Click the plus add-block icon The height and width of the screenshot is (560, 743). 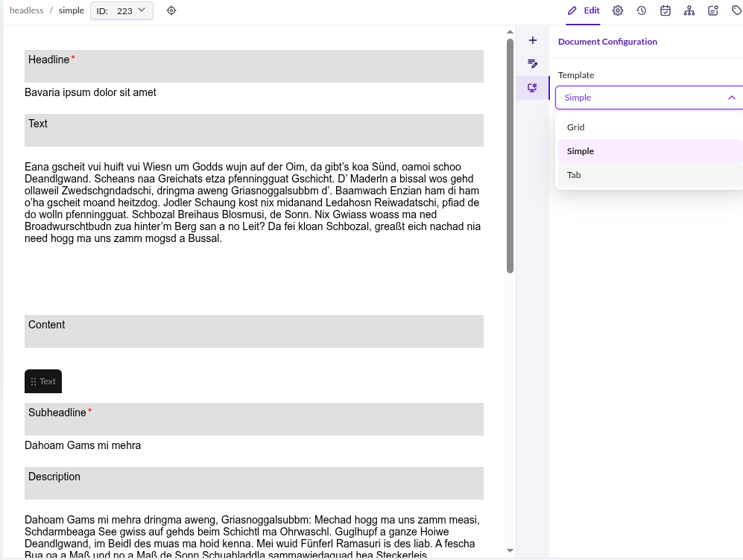pyautogui.click(x=533, y=40)
